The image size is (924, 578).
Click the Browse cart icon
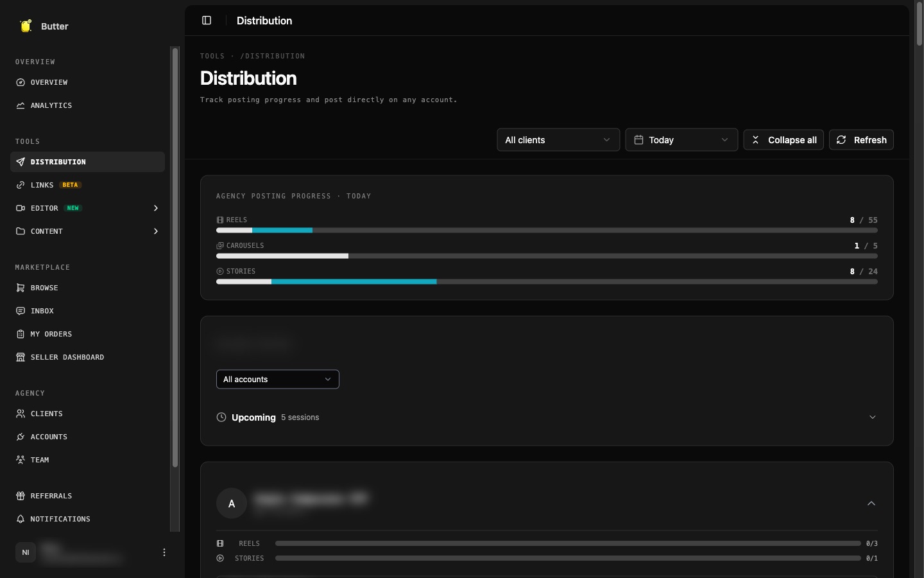pos(21,288)
